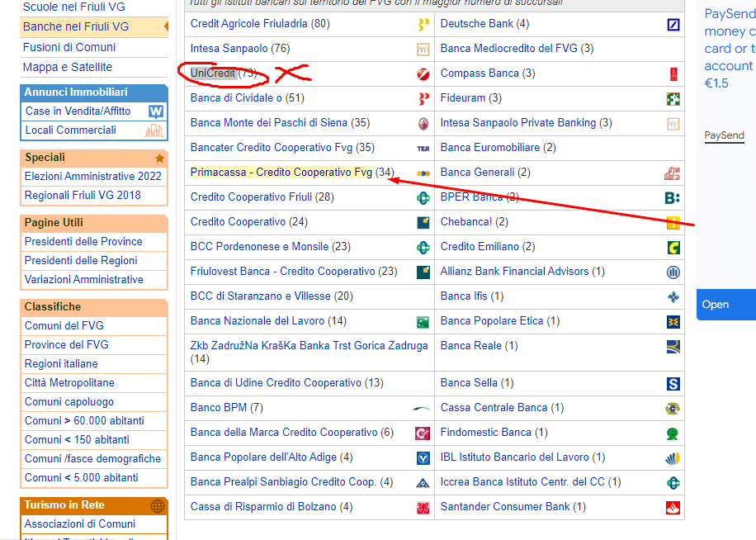Click the Credit Agricole Friuladria logo icon
The image size is (756, 540).
pos(423,25)
